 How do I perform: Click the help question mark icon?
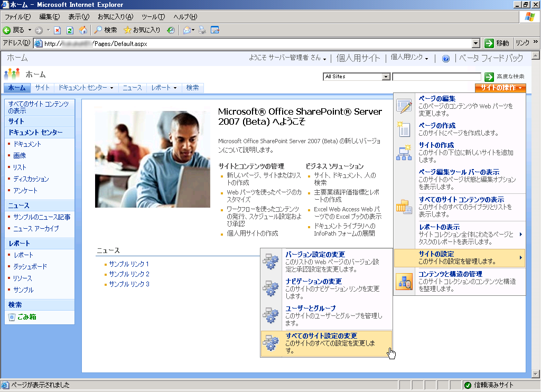(x=446, y=59)
